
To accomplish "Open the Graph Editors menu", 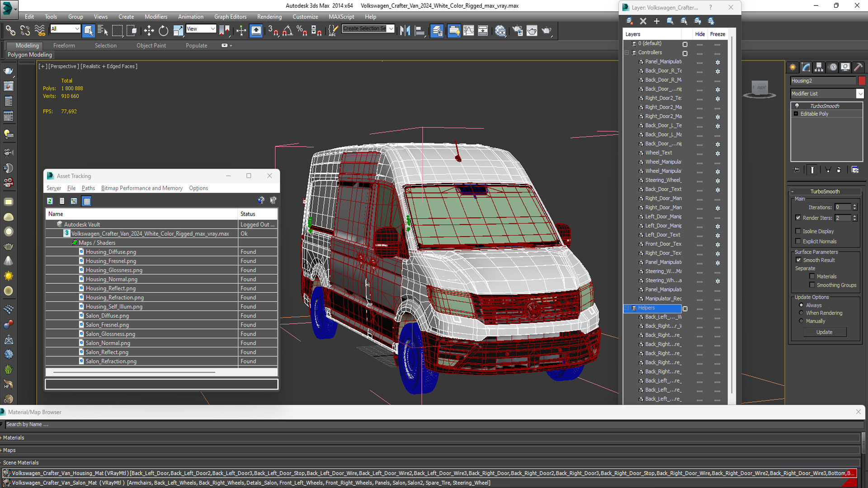I will click(x=230, y=17).
